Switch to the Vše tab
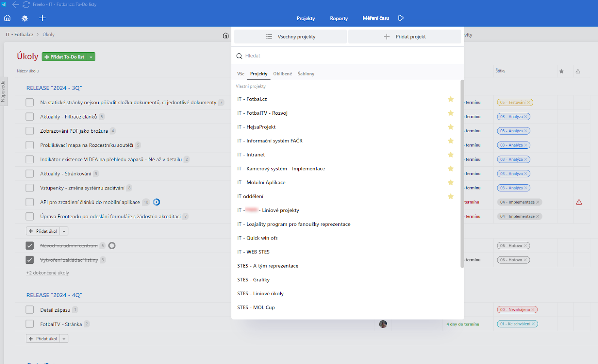 click(241, 74)
